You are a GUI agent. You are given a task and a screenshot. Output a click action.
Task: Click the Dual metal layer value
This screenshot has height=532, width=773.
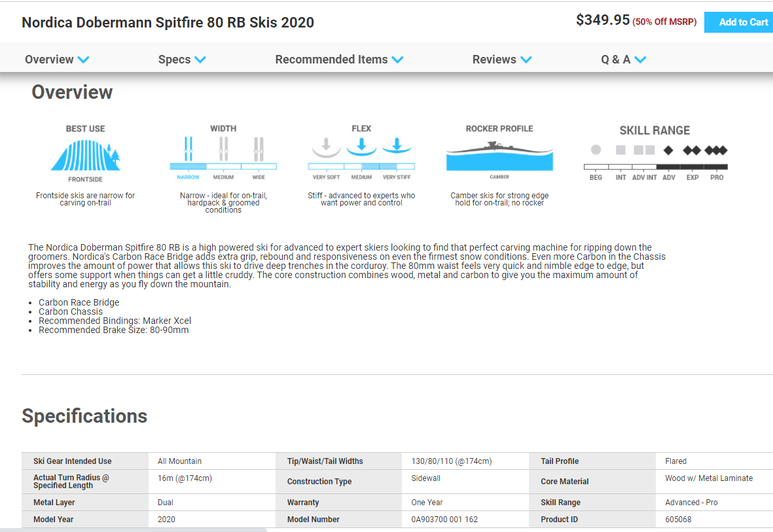coord(165,503)
